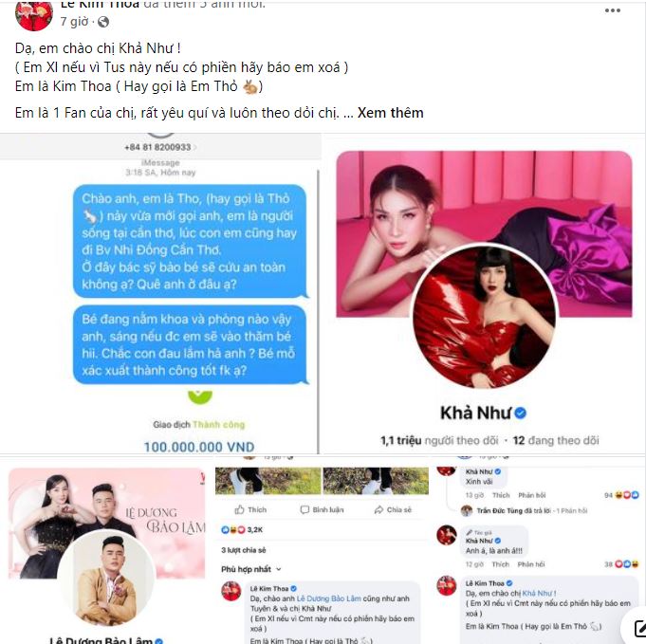Image resolution: width=646 pixels, height=644 pixels.
Task: Click the Lê Dương Bảo Lâm mention link
Action: (328, 598)
